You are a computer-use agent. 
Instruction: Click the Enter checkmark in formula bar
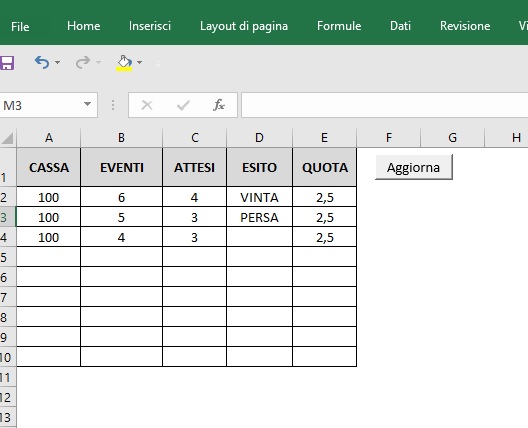tap(183, 105)
